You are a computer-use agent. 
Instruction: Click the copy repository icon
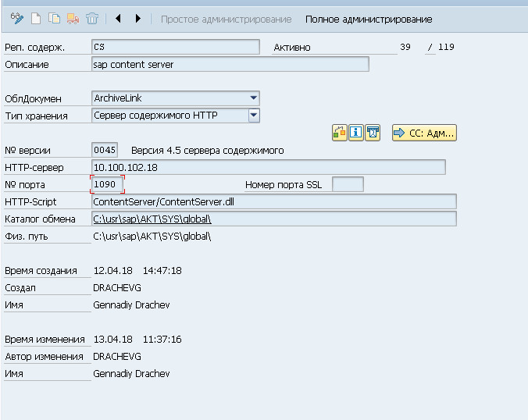click(x=55, y=18)
